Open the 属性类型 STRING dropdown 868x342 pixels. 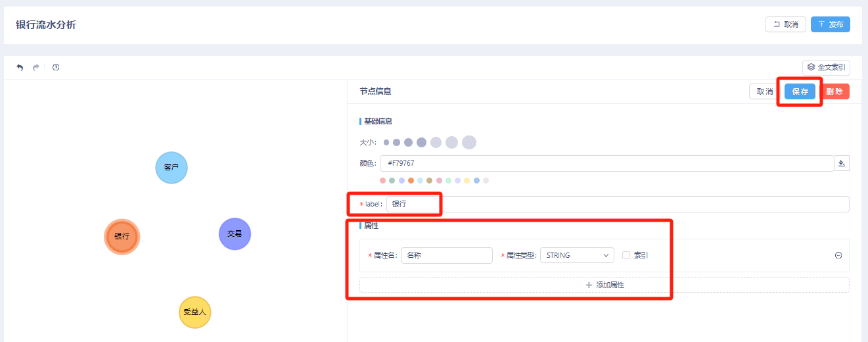[x=576, y=255]
